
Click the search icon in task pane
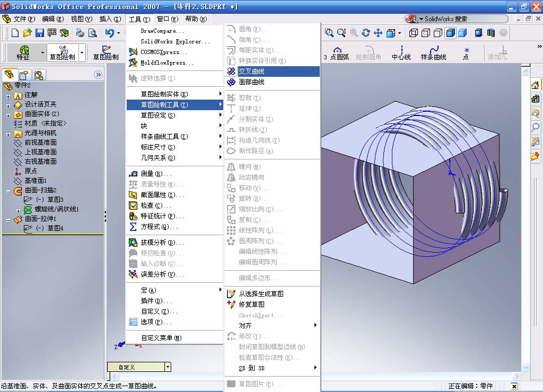536,127
